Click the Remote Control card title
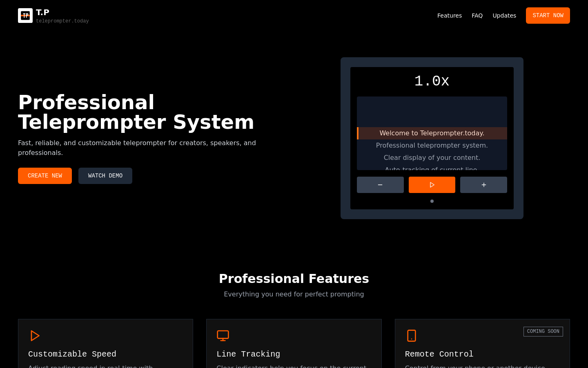Viewport: 588px width, 368px height. click(x=439, y=354)
